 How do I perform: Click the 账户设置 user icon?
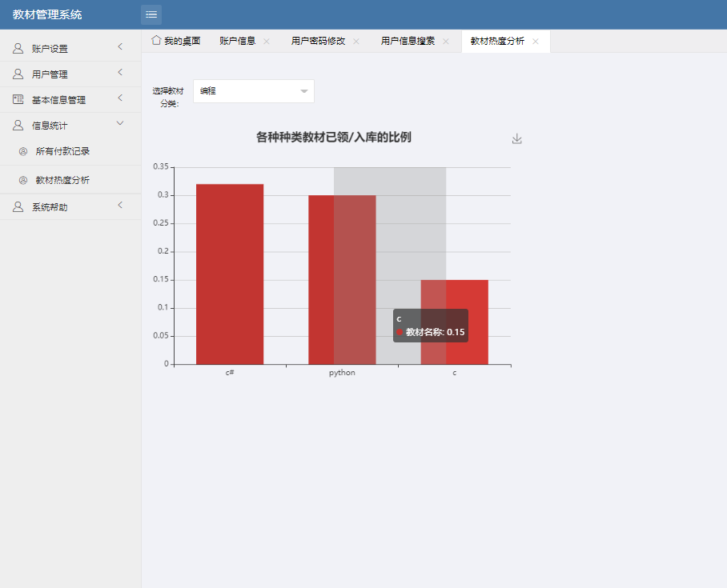click(18, 48)
